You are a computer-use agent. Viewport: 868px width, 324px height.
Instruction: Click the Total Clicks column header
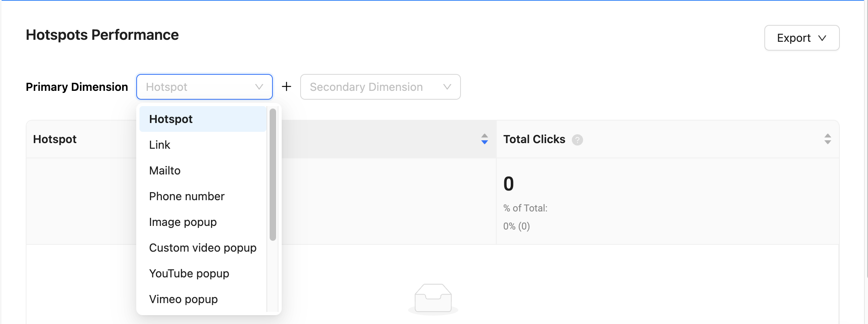[534, 139]
